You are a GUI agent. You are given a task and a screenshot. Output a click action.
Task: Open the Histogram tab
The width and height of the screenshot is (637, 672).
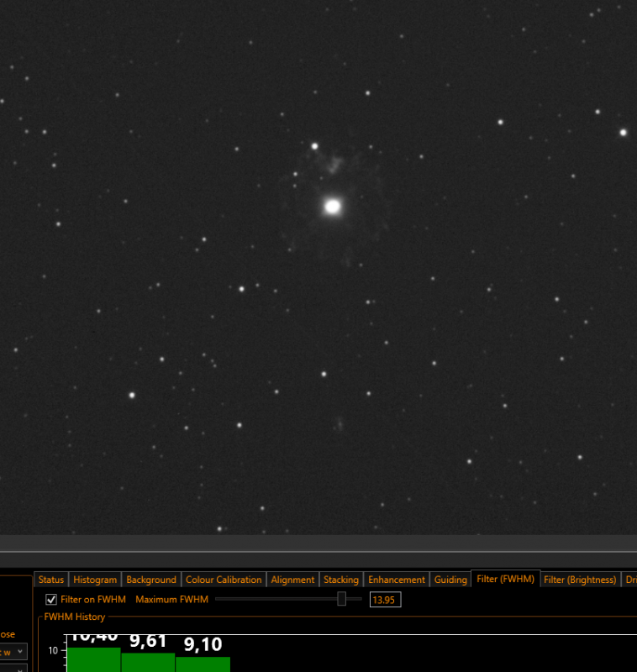[95, 580]
